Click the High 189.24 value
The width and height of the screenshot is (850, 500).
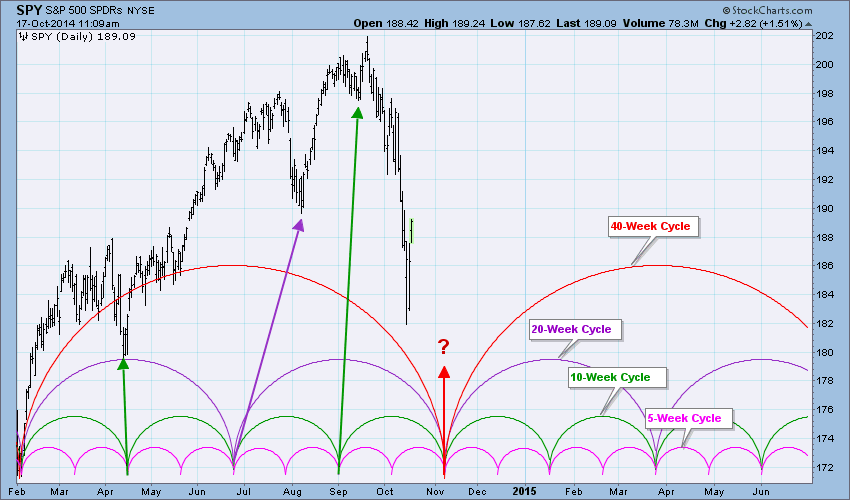click(x=454, y=23)
